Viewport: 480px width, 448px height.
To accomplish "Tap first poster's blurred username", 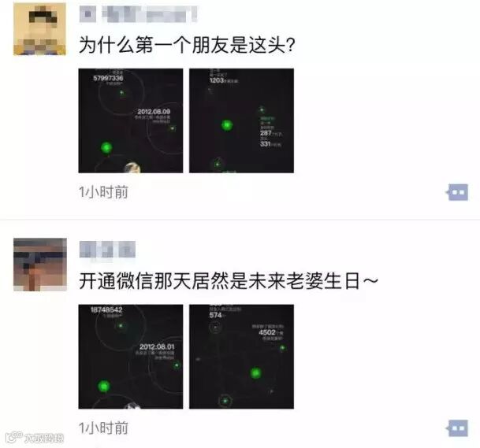I will (x=138, y=14).
